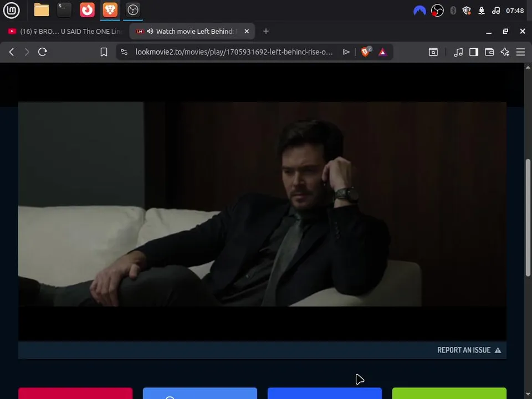This screenshot has height=399, width=532.
Task: Click the red button below the player
Action: (x=75, y=393)
